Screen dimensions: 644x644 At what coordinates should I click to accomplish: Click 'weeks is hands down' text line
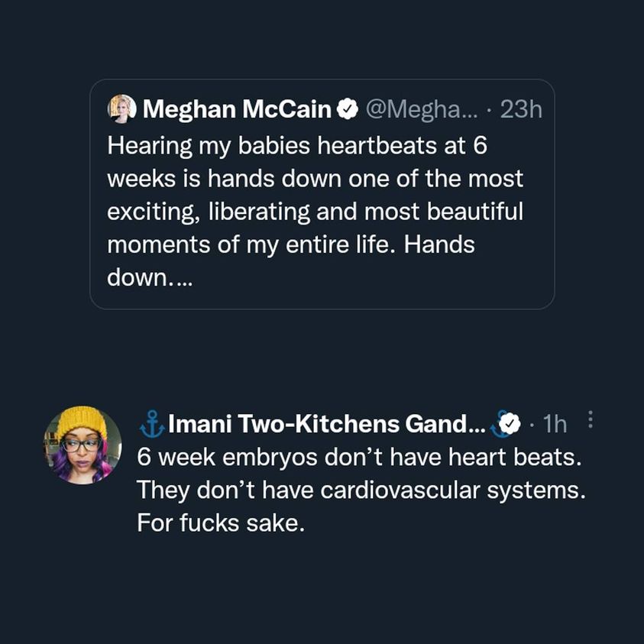pos(315,178)
